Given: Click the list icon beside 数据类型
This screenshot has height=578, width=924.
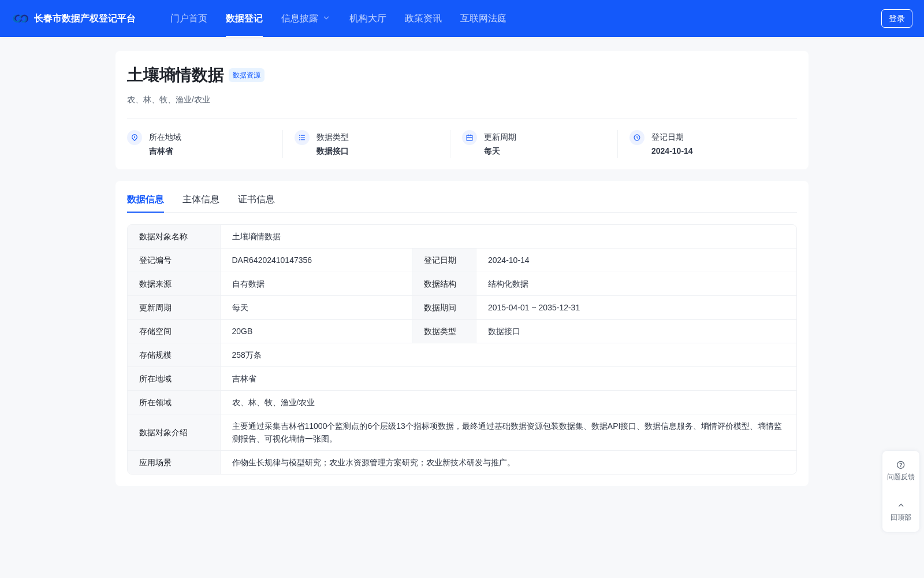Looking at the screenshot, I should pos(302,138).
